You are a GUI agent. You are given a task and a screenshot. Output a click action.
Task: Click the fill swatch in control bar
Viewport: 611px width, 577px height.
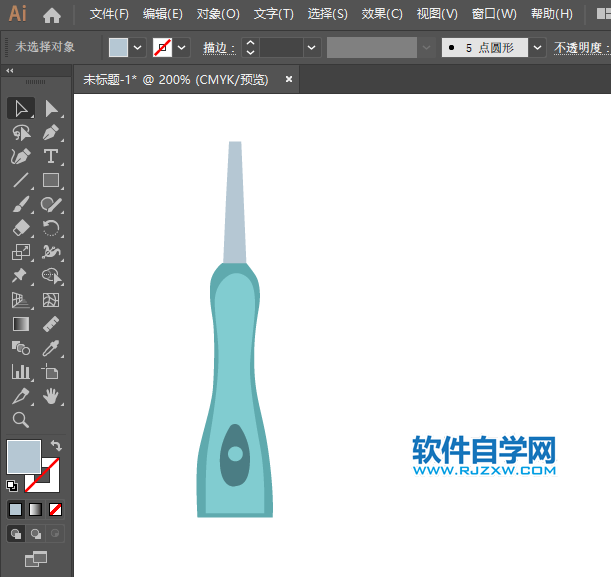[x=118, y=48]
